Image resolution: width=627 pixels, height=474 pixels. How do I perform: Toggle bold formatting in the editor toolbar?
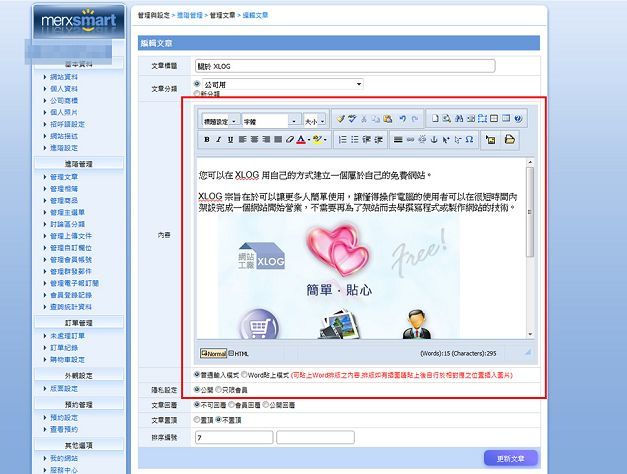(x=206, y=139)
